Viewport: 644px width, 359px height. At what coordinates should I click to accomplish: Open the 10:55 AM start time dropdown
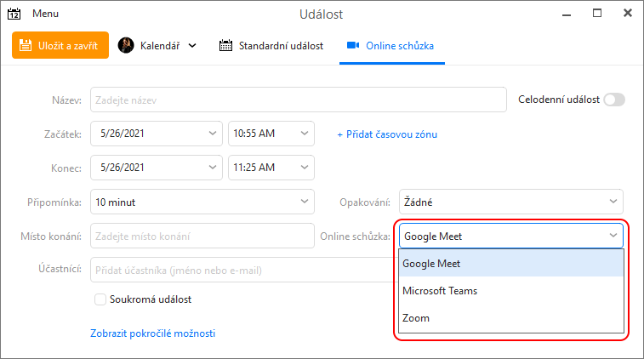[271, 134]
